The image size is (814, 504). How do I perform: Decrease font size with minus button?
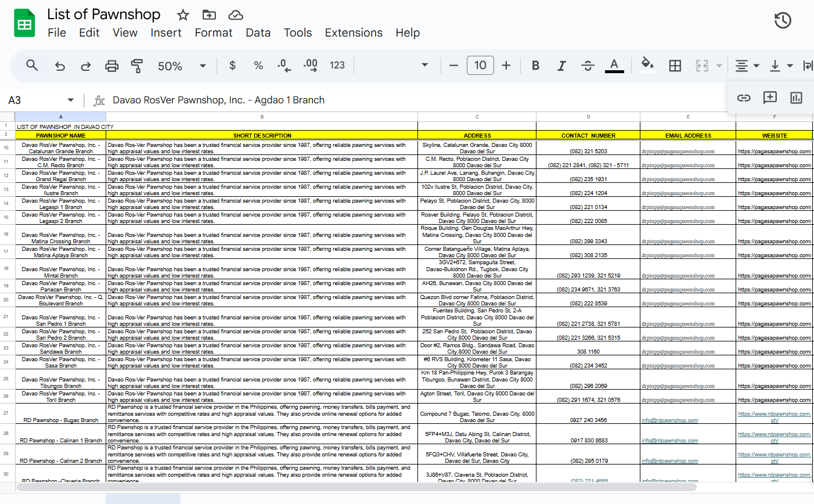click(x=454, y=66)
